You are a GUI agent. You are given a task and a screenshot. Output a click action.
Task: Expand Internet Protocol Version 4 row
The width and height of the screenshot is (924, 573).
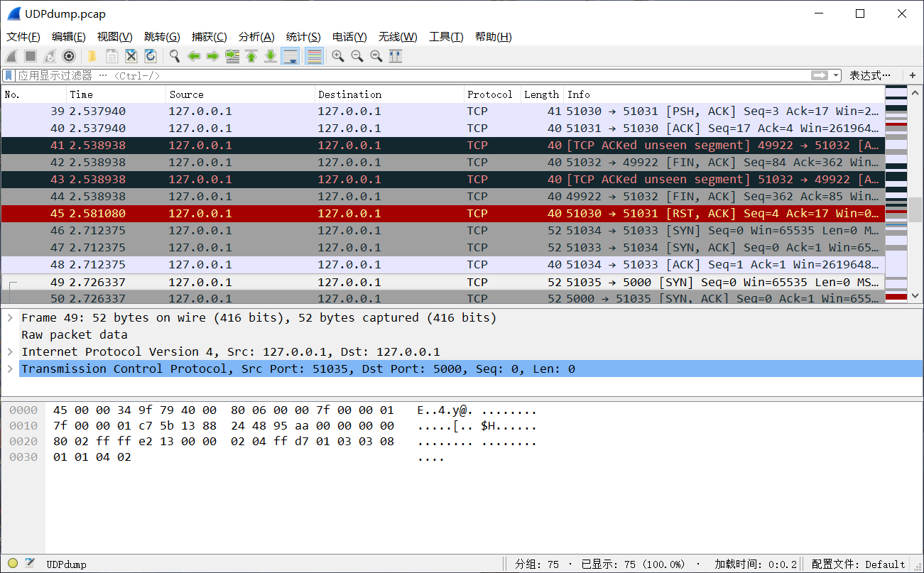point(11,351)
